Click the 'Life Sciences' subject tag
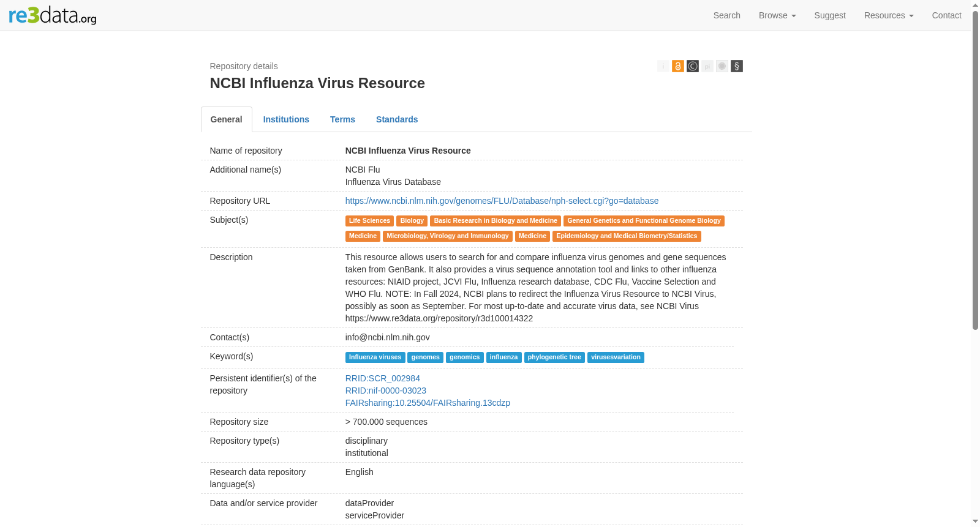Viewport: 980px width, 527px height. click(369, 221)
